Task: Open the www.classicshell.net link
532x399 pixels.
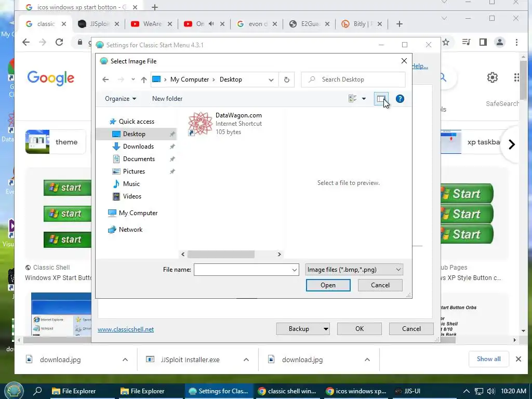Action: pyautogui.click(x=126, y=329)
